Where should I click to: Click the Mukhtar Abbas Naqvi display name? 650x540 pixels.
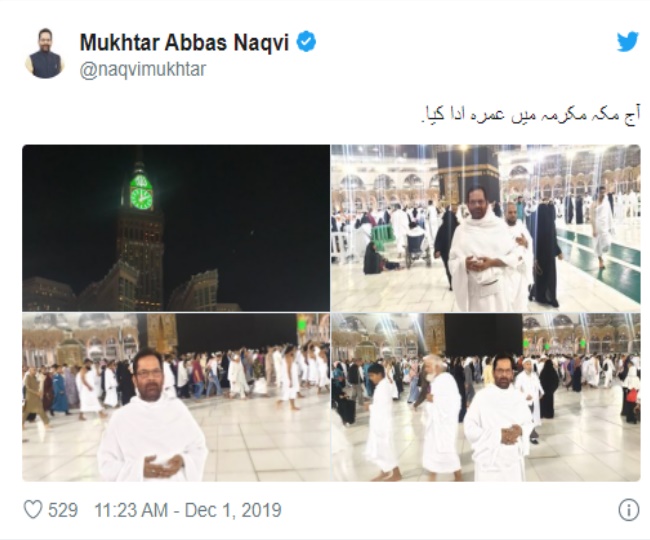[x=184, y=43]
